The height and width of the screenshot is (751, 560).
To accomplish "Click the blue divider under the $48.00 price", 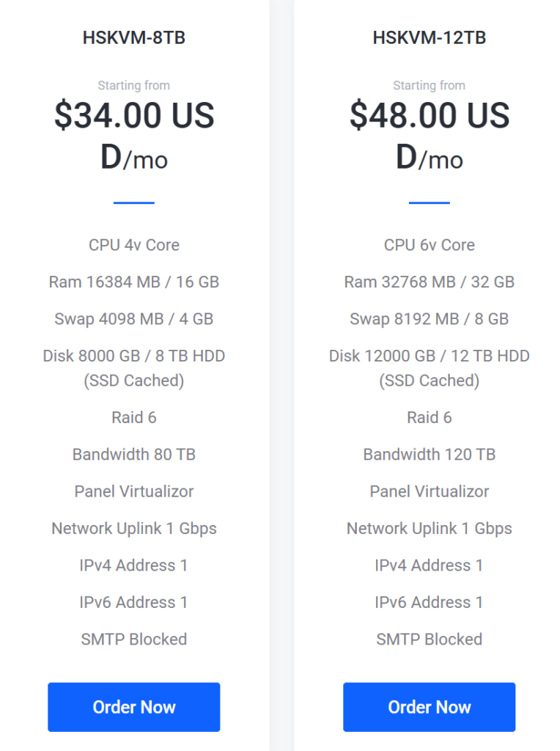I will (429, 202).
